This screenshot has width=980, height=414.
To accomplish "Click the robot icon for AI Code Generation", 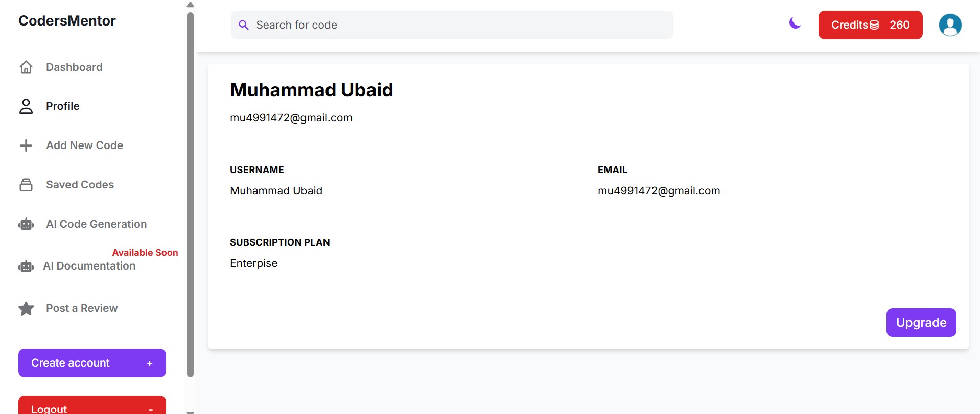I will pyautogui.click(x=26, y=224).
